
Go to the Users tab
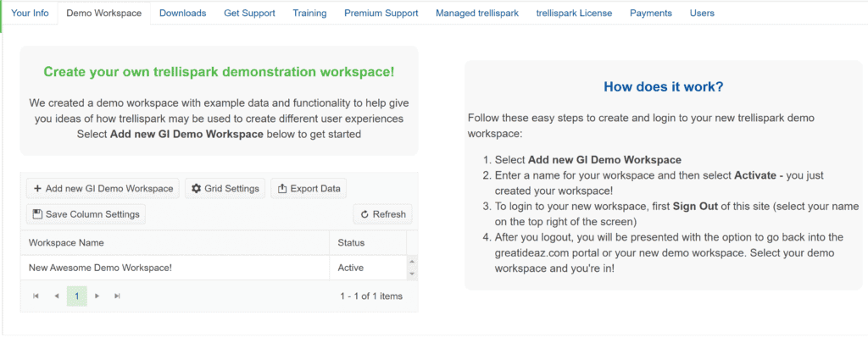702,13
